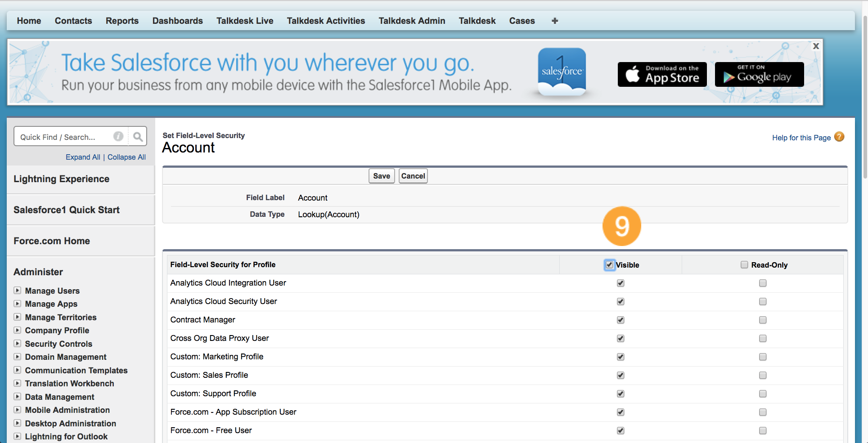Click the Expand All link
The width and height of the screenshot is (868, 443).
coord(83,157)
